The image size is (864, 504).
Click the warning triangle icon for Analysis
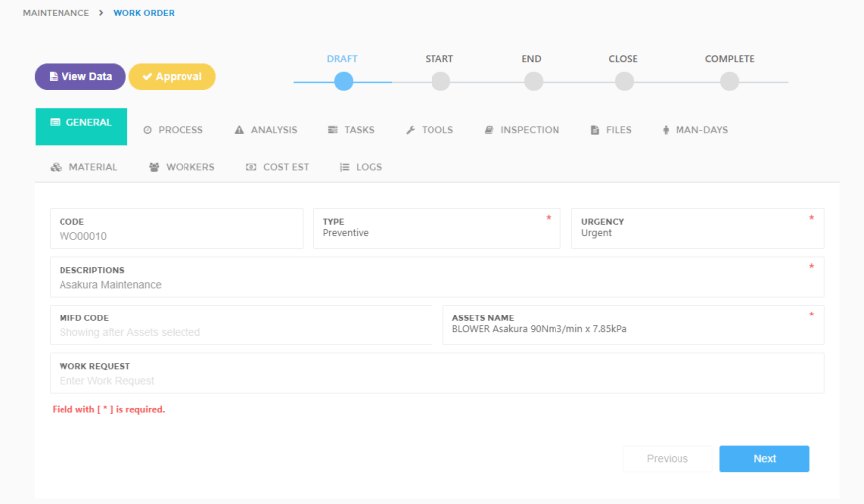(239, 130)
